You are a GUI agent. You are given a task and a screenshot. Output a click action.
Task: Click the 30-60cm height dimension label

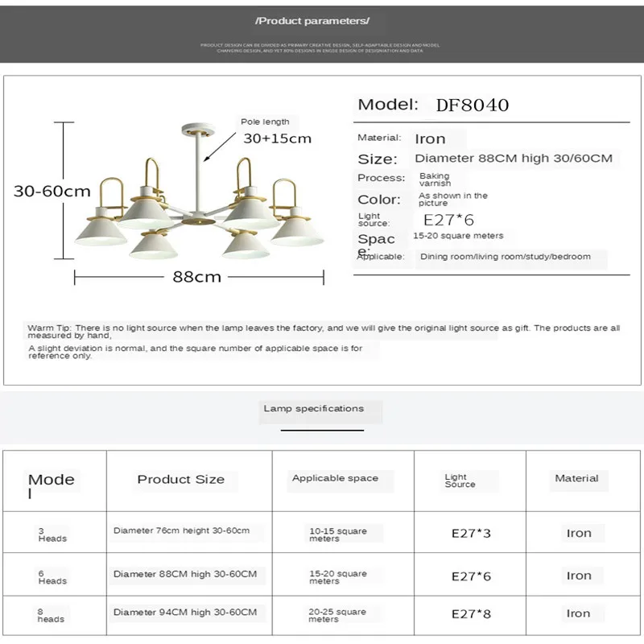pos(52,191)
